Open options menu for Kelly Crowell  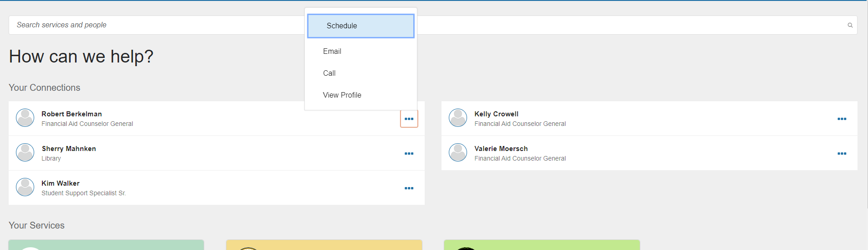coord(842,119)
